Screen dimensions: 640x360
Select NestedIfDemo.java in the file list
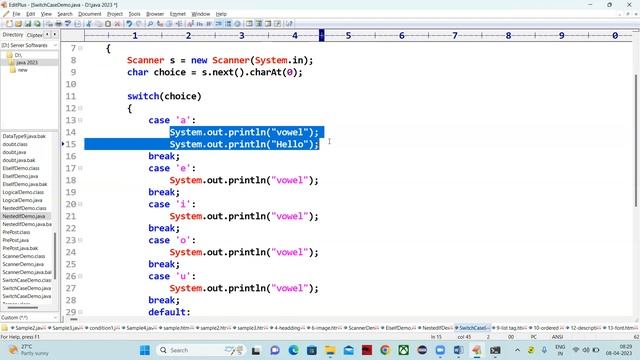pos(24,216)
